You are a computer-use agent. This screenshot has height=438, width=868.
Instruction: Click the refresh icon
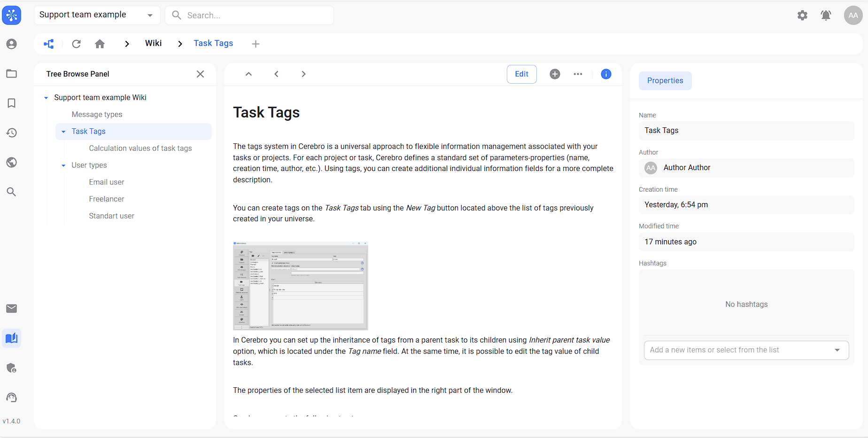click(76, 44)
